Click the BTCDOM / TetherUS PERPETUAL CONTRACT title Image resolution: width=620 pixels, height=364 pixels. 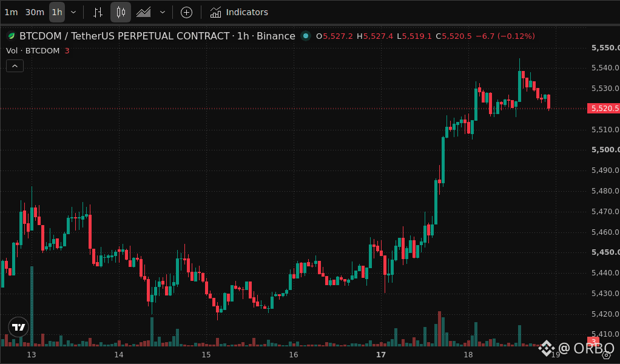tap(124, 36)
